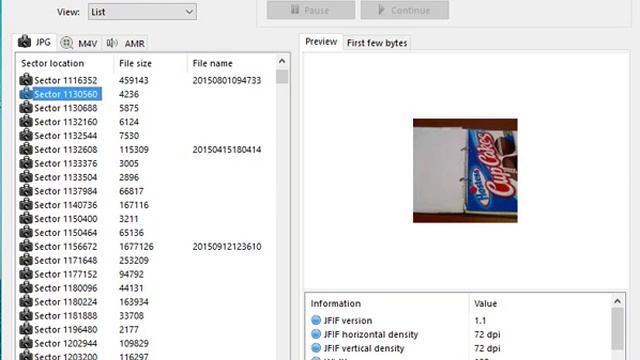Click camera icon for Sector 1132608
The height and width of the screenshot is (360, 640).
point(26,149)
